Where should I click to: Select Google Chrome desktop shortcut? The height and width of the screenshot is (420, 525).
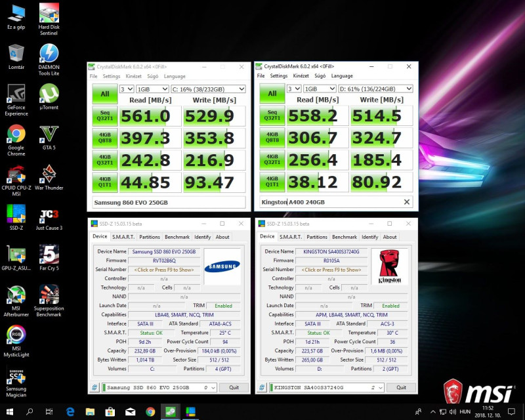[x=16, y=140]
